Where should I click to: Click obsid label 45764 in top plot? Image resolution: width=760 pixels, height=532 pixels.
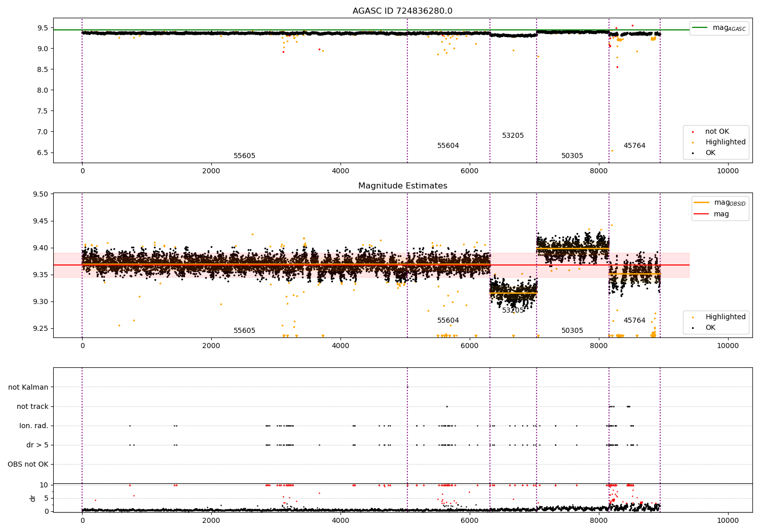click(x=634, y=146)
